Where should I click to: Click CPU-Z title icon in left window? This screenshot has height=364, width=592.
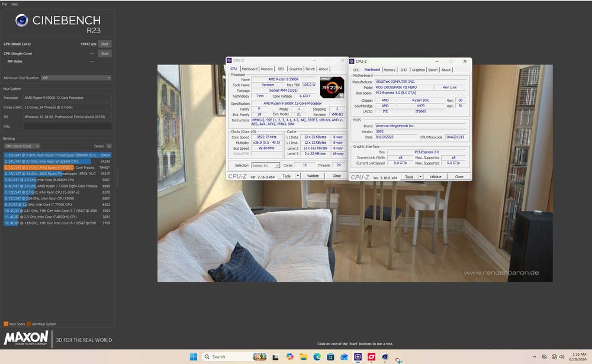229,60
